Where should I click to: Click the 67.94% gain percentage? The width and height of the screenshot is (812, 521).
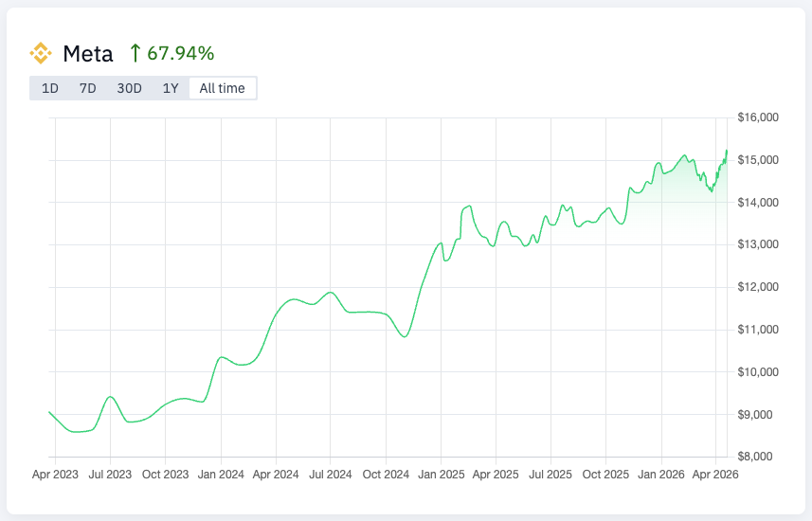click(x=181, y=53)
